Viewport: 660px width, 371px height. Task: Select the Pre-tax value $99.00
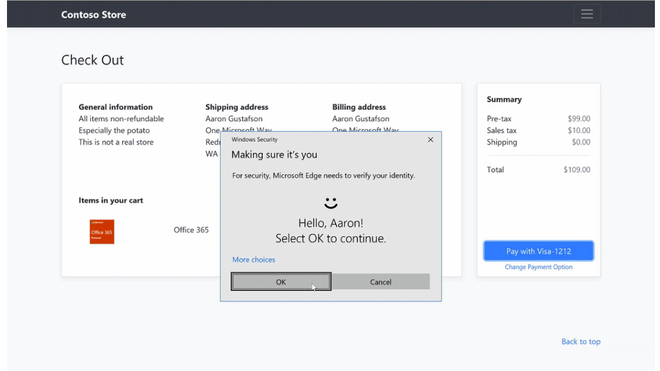(579, 119)
